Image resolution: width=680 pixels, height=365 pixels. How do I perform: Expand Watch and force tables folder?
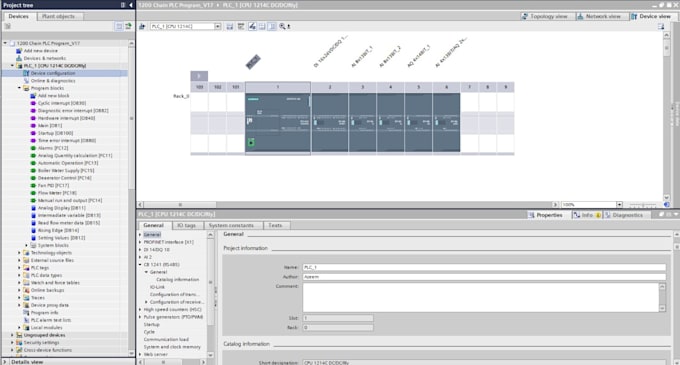coord(20,283)
